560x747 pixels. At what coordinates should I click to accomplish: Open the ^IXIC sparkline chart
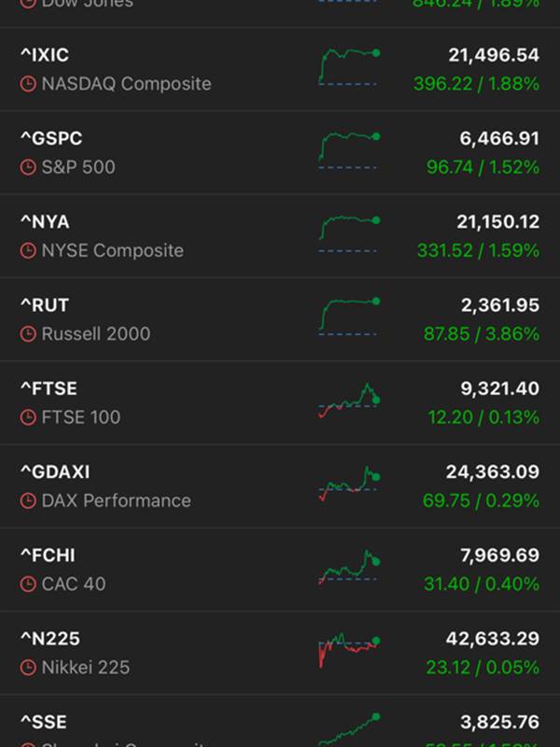point(349,66)
